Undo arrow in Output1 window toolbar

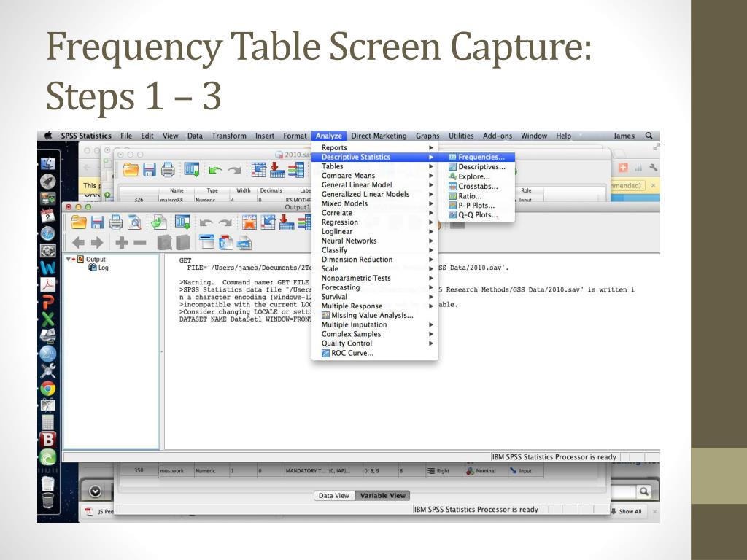click(x=206, y=223)
